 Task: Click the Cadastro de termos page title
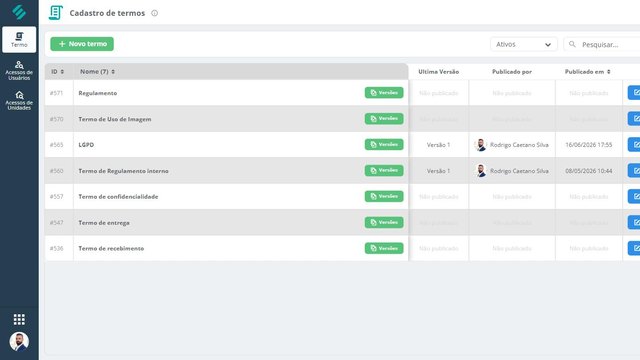(x=107, y=13)
